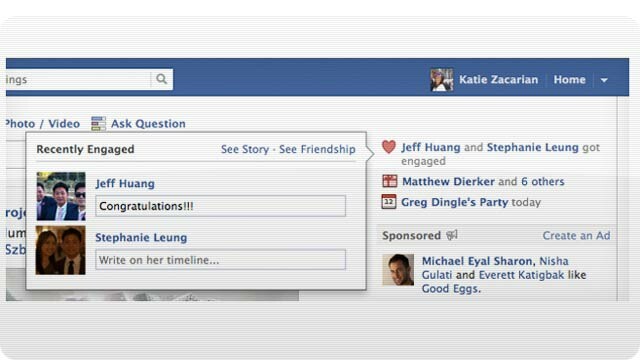
Task: Click the Sponsored megaphone icon
Action: click(452, 235)
